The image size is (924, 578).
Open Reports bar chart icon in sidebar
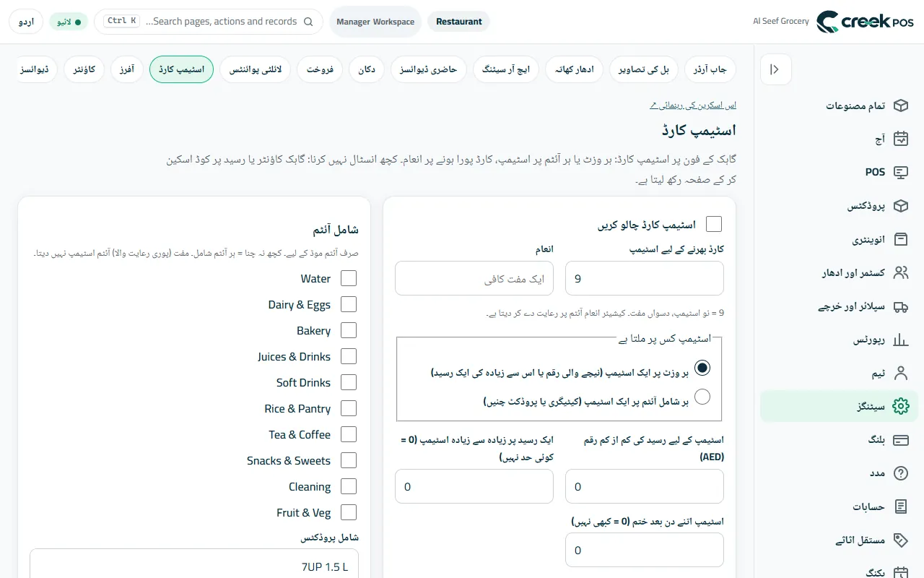pos(900,340)
